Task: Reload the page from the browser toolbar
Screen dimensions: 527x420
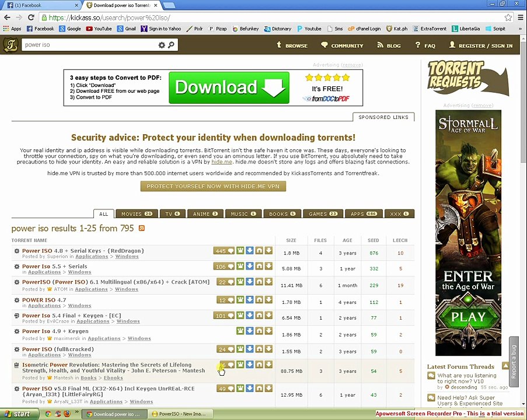Action: [x=32, y=17]
